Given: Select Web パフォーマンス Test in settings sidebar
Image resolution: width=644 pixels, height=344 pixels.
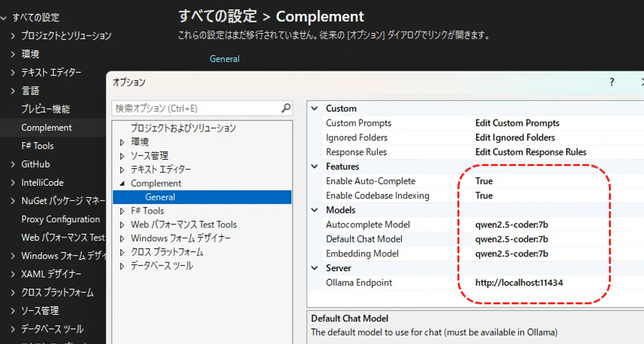Looking at the screenshot, I should coord(63,237).
